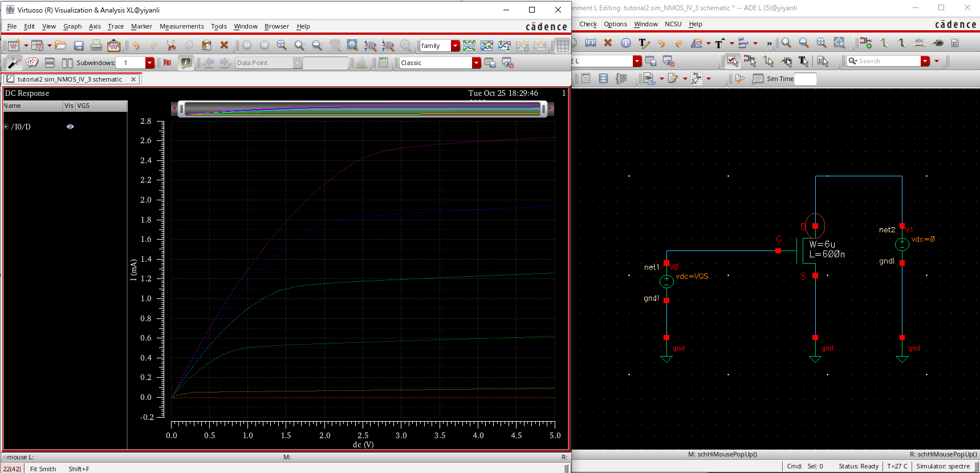Viewport: 980px width, 473px height.
Task: Click the blue info icon in ADE L toolbar
Action: click(x=625, y=43)
